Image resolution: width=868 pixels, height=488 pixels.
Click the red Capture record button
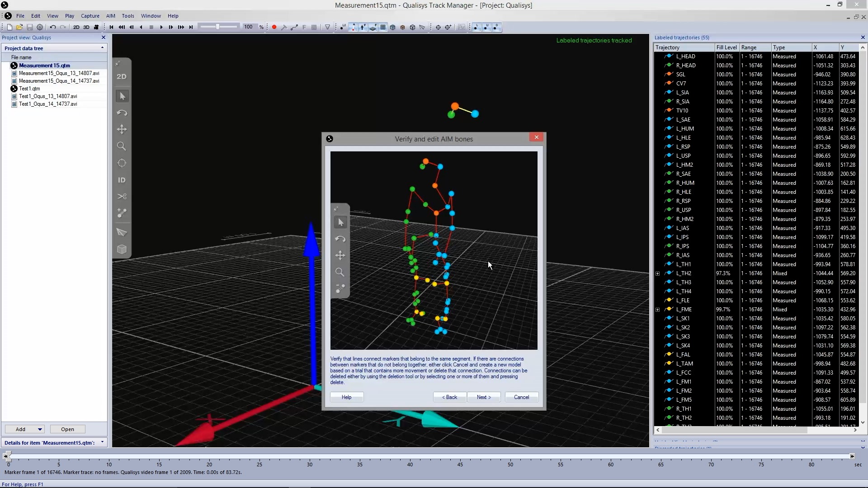274,27
